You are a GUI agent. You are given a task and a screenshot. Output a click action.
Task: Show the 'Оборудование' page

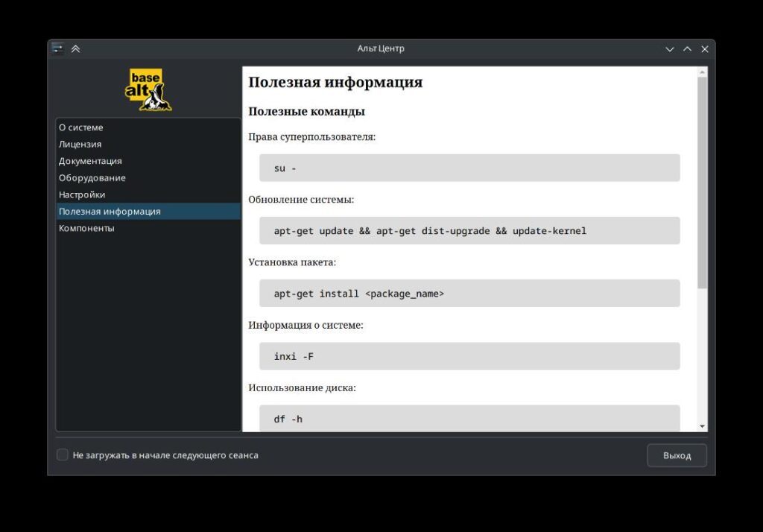(x=148, y=177)
